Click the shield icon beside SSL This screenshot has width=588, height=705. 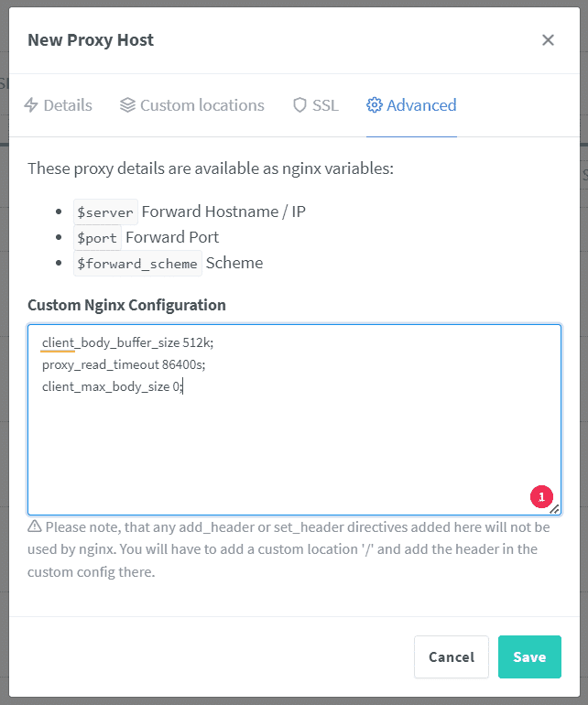(299, 105)
